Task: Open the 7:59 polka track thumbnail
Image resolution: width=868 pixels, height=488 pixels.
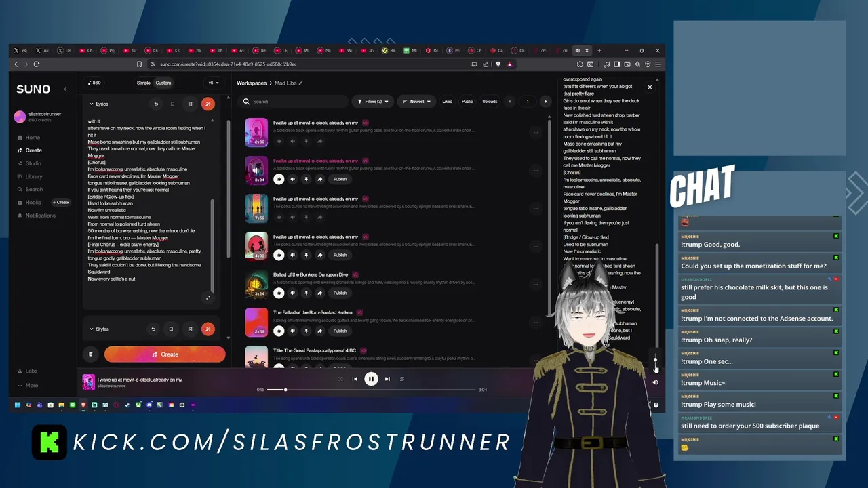Action: coord(256,208)
